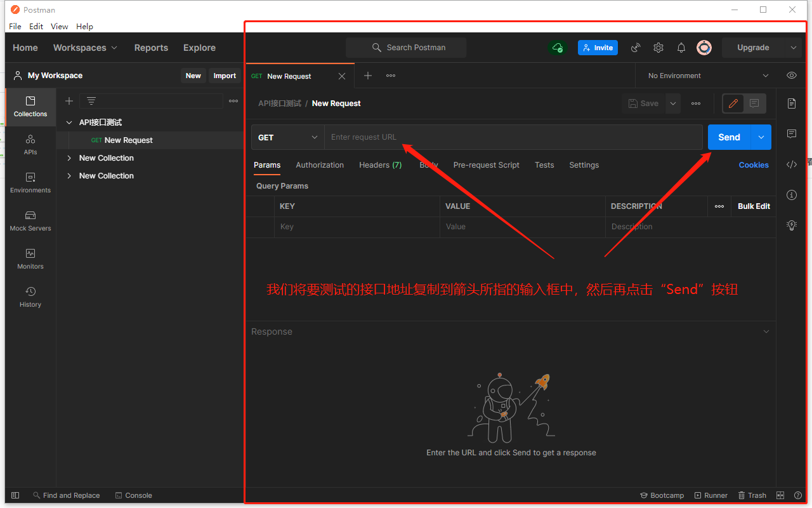Click the Import button
The image size is (812, 508).
[225, 76]
